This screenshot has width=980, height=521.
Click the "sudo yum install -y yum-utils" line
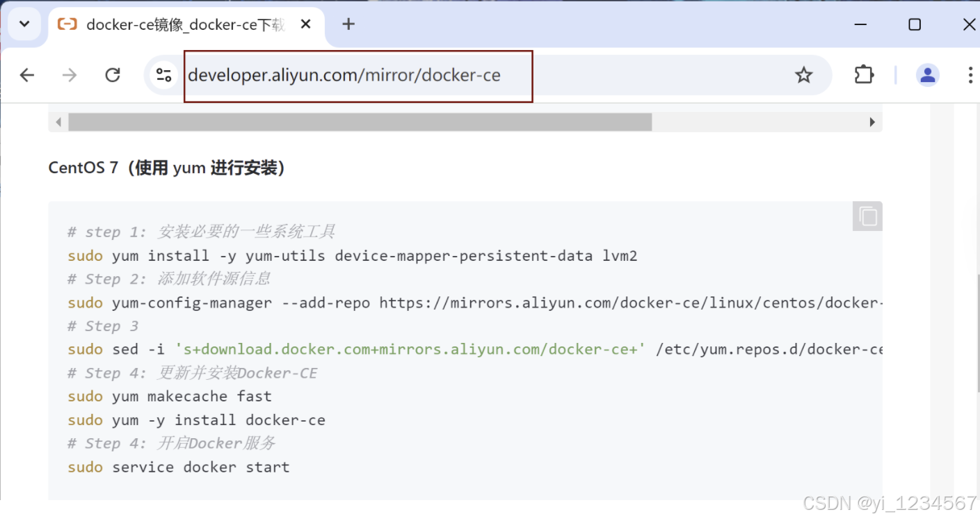(353, 255)
